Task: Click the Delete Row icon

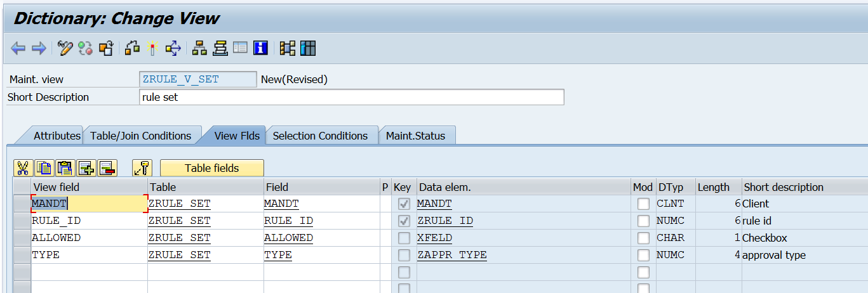Action: point(107,168)
